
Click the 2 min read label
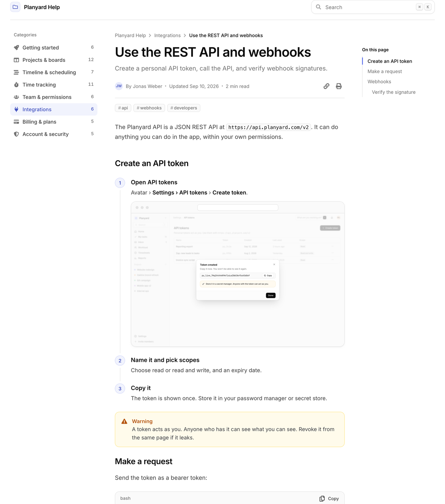click(237, 86)
